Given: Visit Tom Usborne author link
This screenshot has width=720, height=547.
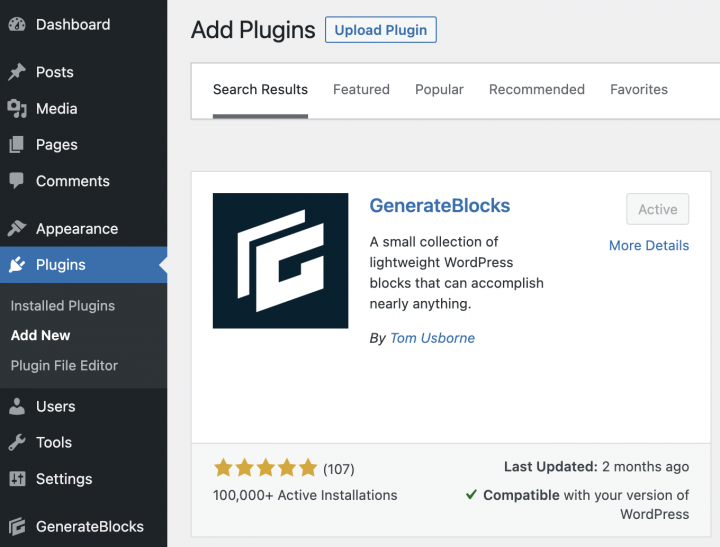Looking at the screenshot, I should tap(432, 338).
